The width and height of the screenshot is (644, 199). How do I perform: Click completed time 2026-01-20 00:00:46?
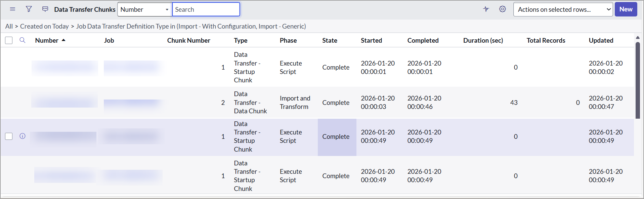(x=424, y=103)
